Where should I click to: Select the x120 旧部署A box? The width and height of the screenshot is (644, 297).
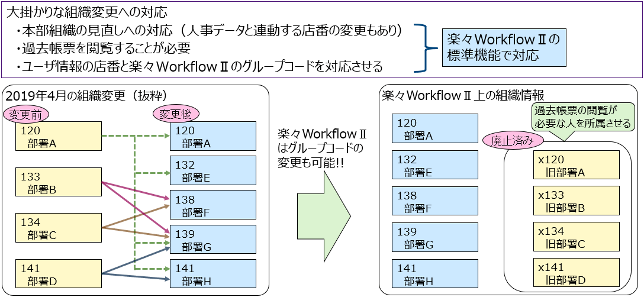pyautogui.click(x=577, y=165)
